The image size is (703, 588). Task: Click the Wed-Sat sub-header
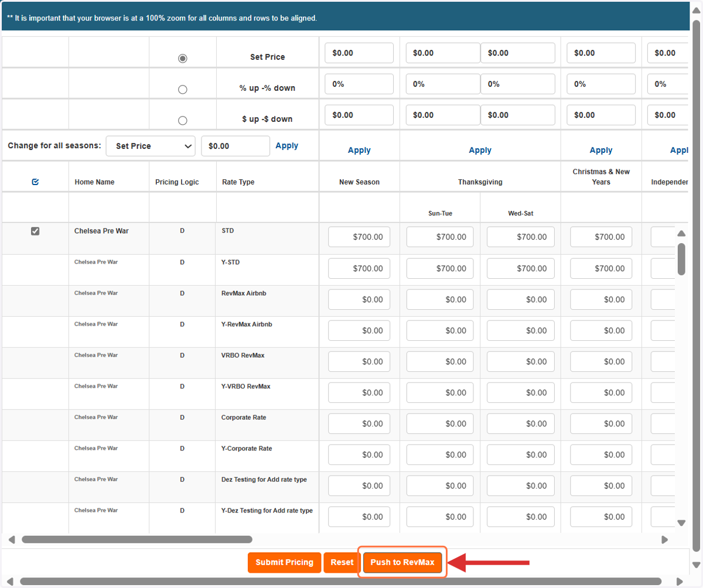521,213
